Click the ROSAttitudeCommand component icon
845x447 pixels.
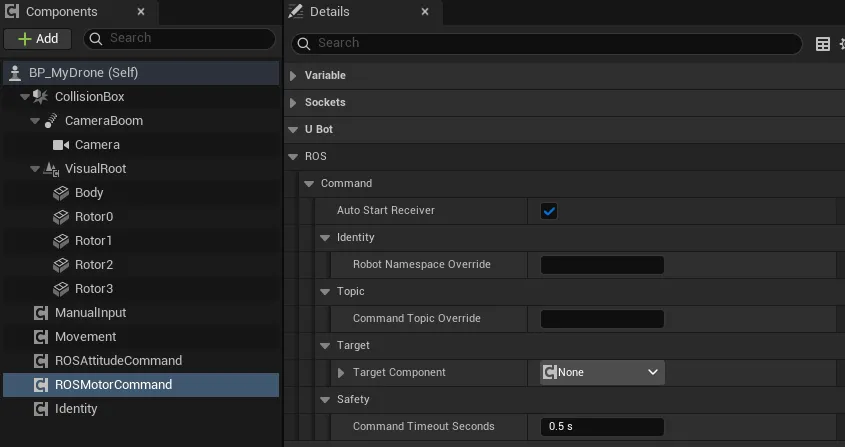point(41,361)
